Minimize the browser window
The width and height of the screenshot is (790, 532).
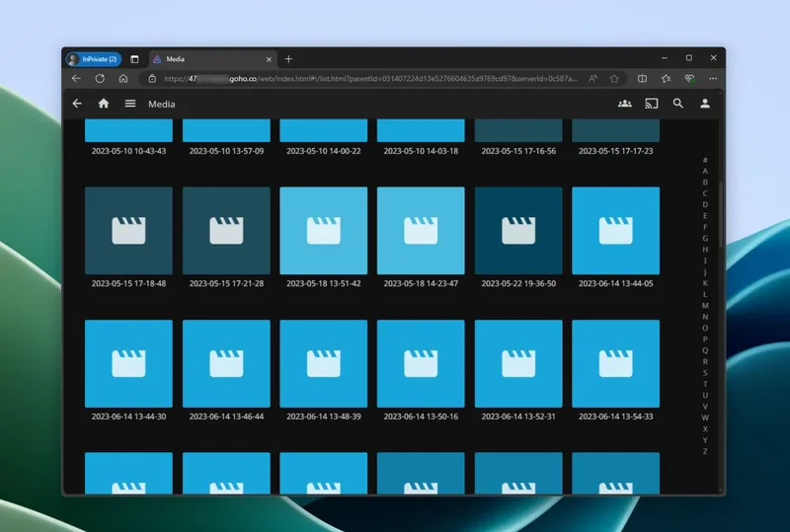pos(665,58)
